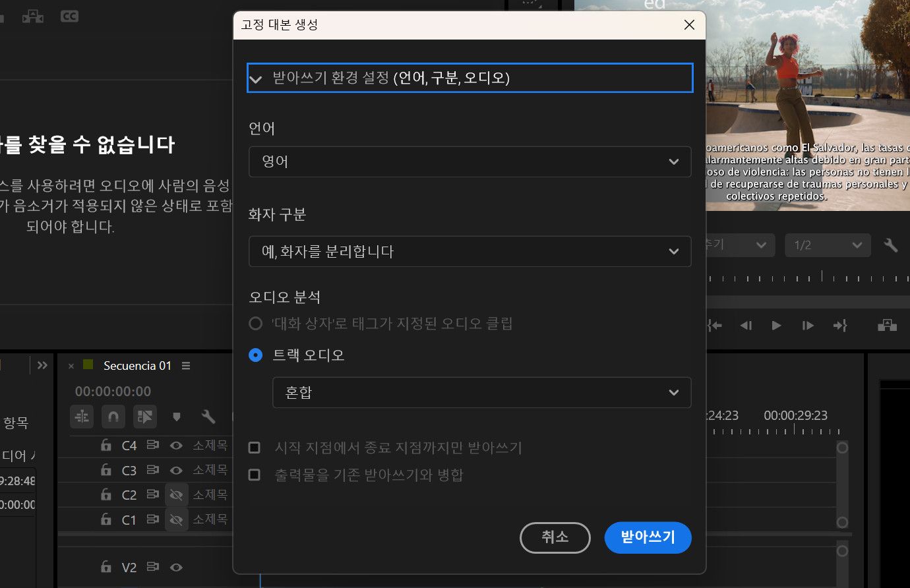Open the Secuencia 01 panel hamburger menu

(x=185, y=366)
